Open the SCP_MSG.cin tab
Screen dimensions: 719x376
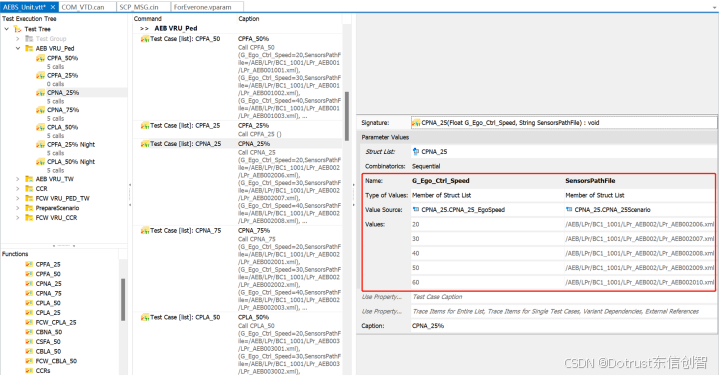tap(139, 7)
